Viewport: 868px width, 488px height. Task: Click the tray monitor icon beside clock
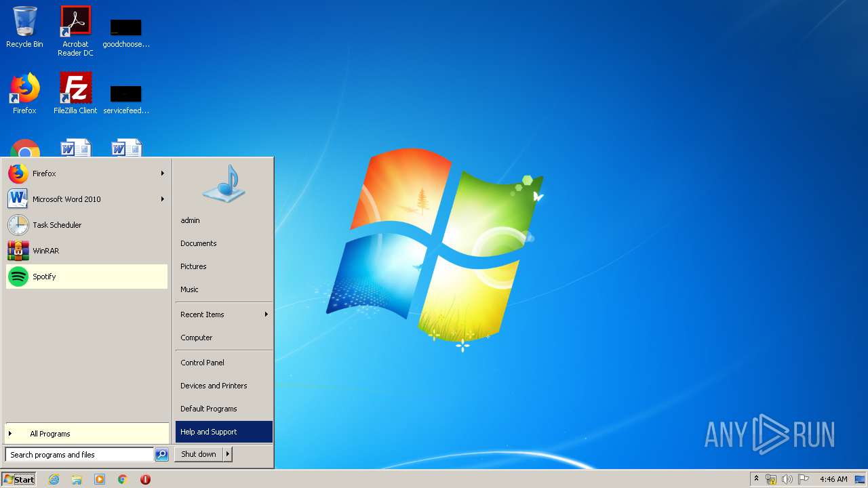click(x=860, y=479)
